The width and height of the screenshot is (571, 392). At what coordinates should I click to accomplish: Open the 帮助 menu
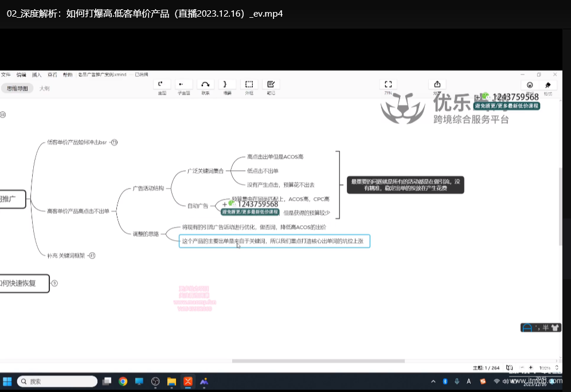(68, 75)
